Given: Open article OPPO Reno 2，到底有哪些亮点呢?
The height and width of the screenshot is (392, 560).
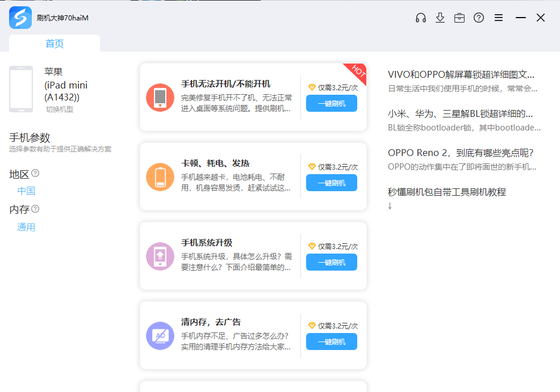Looking at the screenshot, I should [461, 153].
